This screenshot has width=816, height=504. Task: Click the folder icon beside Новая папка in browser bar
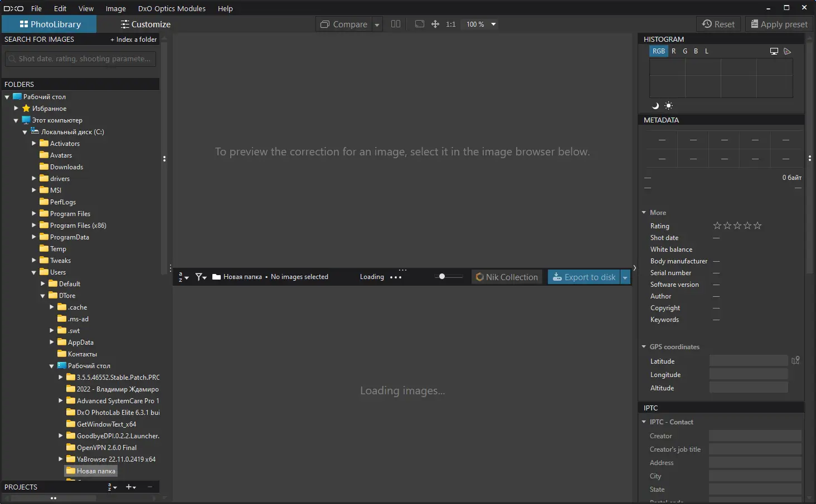[x=217, y=277]
